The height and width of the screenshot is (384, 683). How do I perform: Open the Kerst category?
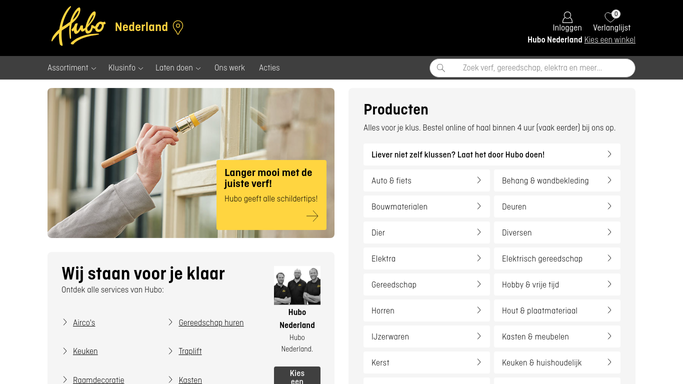[426, 363]
